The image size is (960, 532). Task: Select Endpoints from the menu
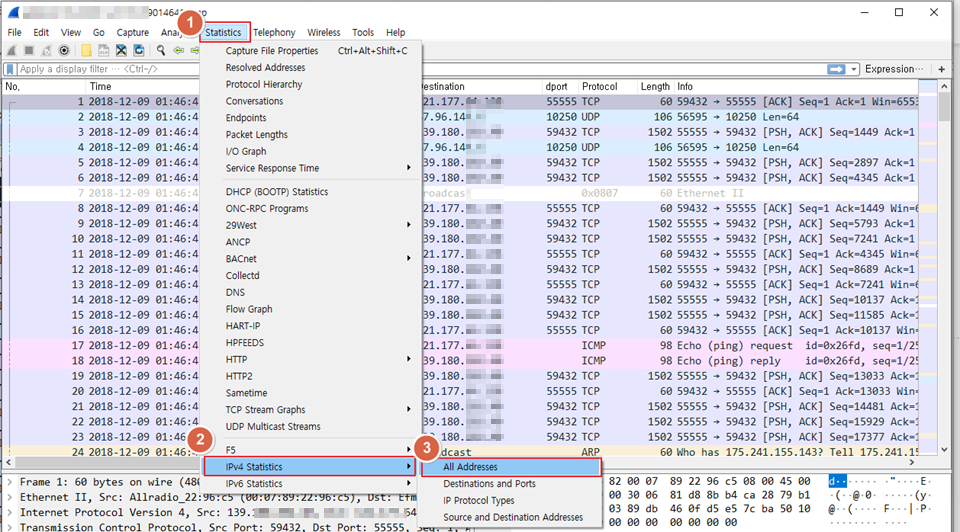pos(311,118)
